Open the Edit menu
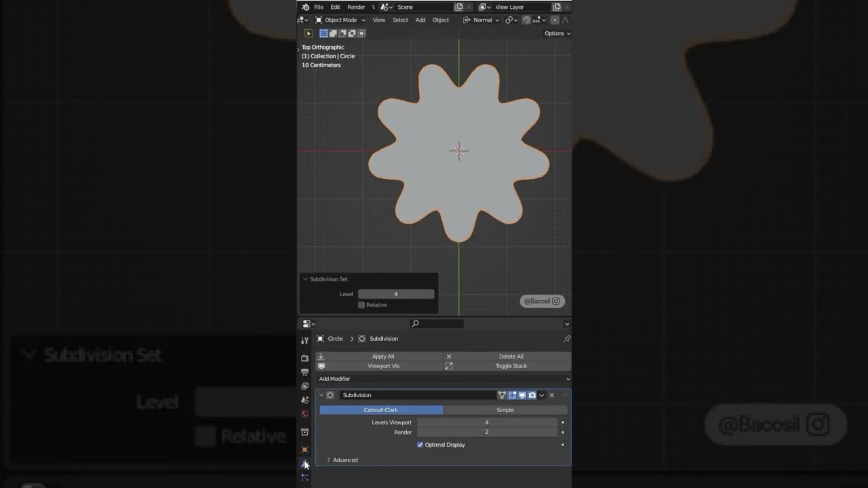Viewport: 868px width, 488px height. pos(335,7)
